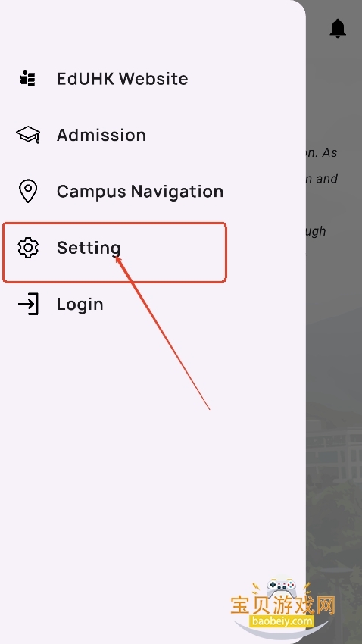Click the Chinese characters in watermark
The width and height of the screenshot is (362, 644).
click(x=282, y=605)
